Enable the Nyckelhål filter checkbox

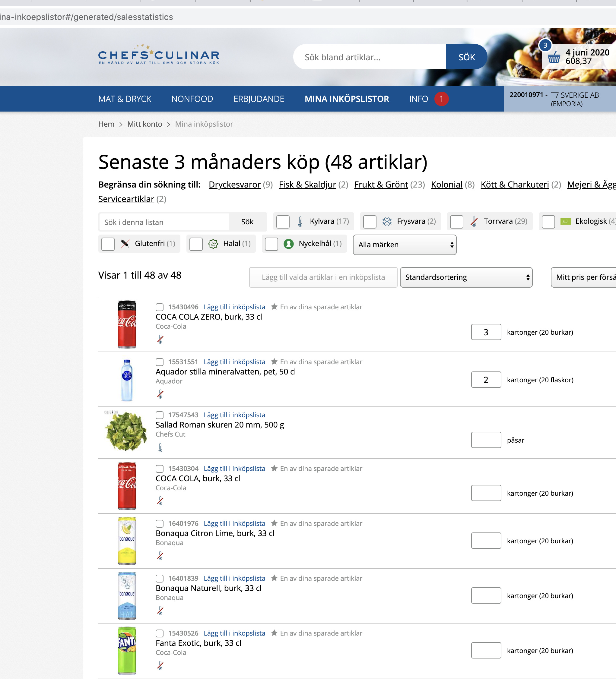[271, 244]
